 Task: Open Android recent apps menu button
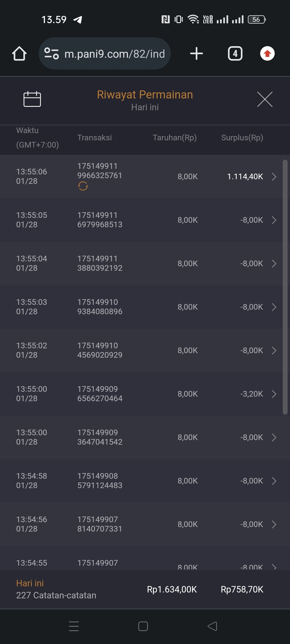click(74, 626)
